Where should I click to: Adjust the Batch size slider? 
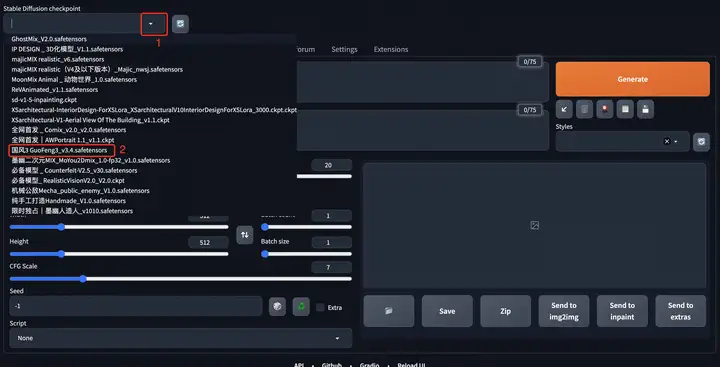point(306,254)
